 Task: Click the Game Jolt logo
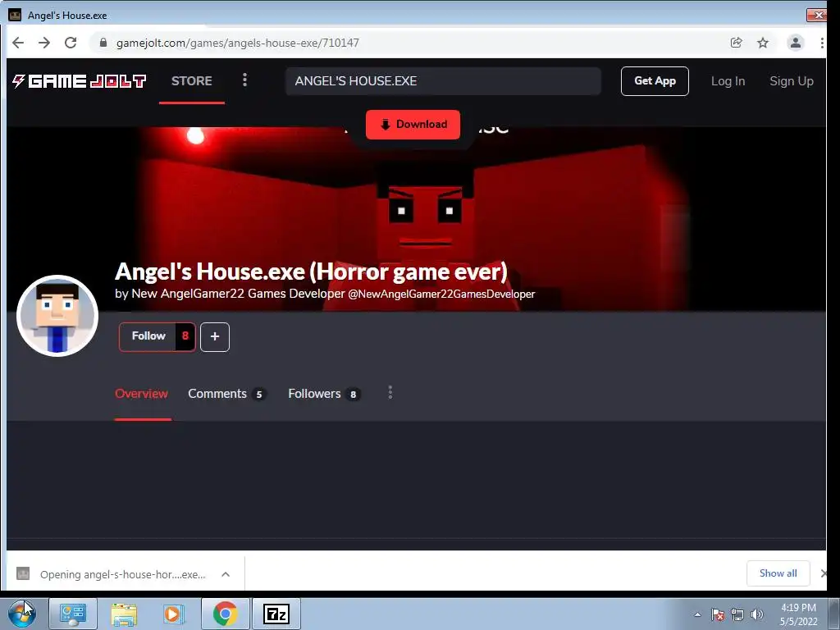80,81
